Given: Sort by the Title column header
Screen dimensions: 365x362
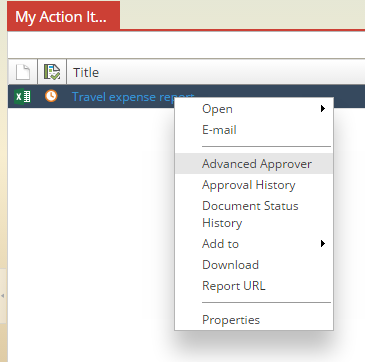Looking at the screenshot, I should tap(86, 72).
